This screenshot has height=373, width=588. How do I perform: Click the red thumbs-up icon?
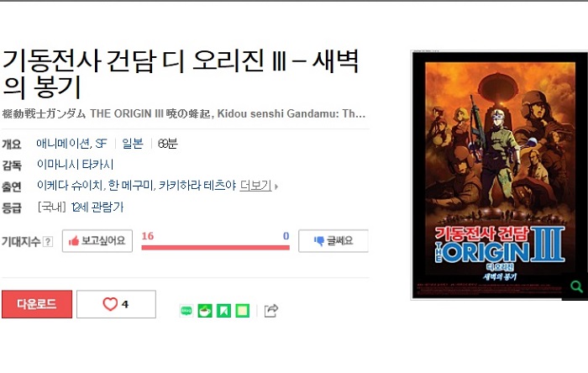[74, 240]
